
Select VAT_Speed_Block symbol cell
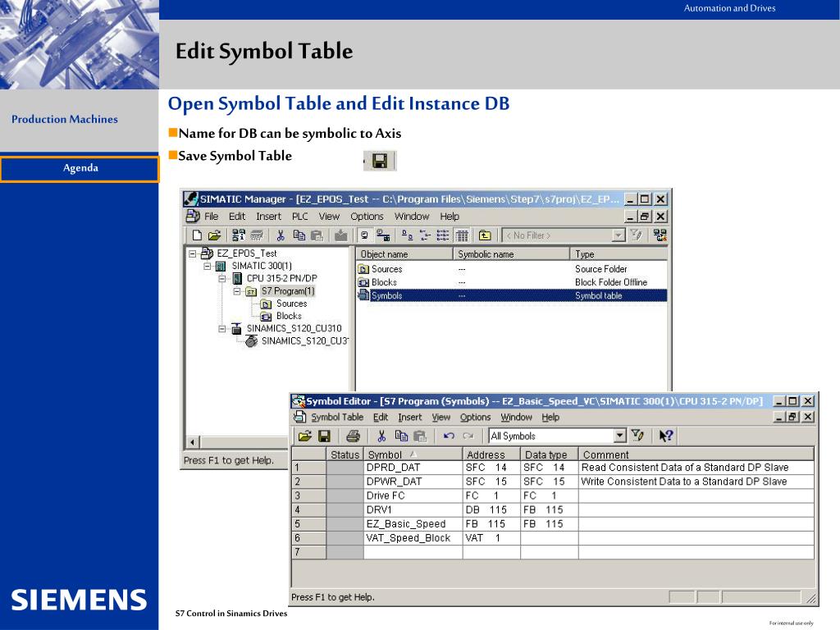[x=413, y=538]
